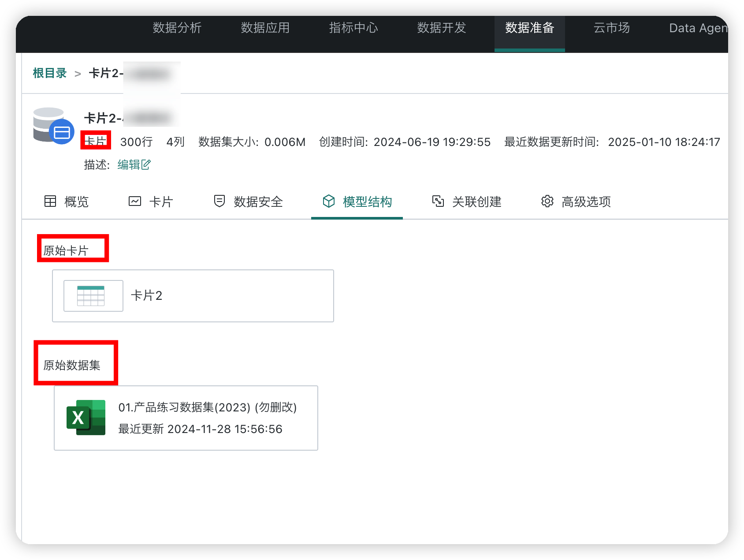744x560 pixels.
Task: Open 指标中心 from the navigation bar
Action: 353,28
